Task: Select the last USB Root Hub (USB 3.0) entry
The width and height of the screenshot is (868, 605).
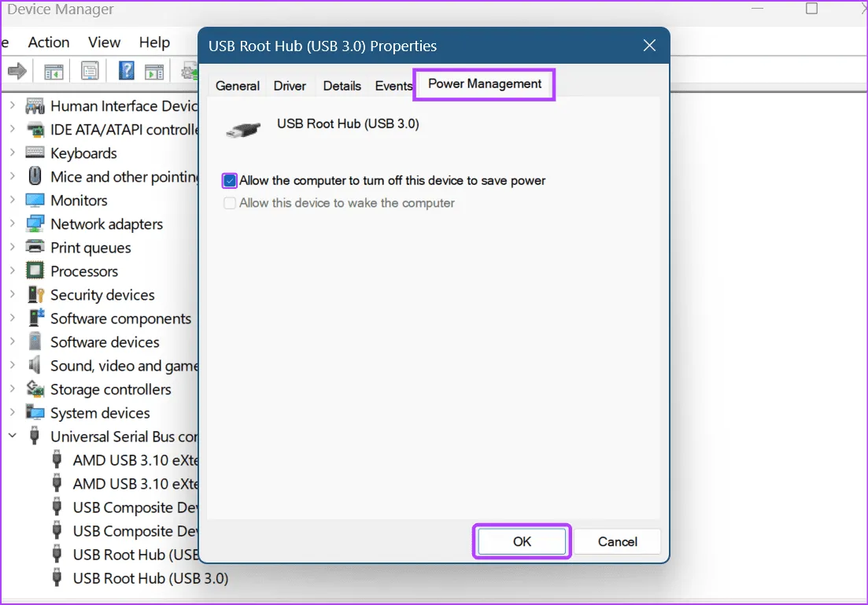Action: click(x=150, y=578)
